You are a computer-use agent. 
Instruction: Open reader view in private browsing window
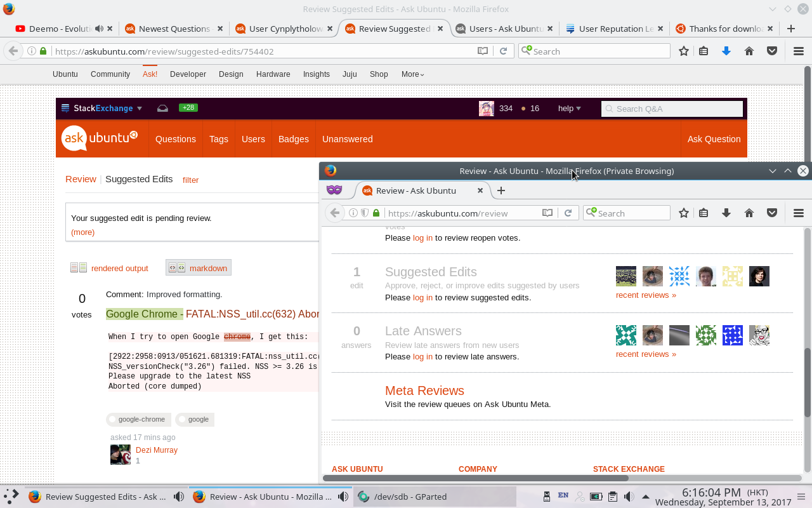pyautogui.click(x=547, y=213)
